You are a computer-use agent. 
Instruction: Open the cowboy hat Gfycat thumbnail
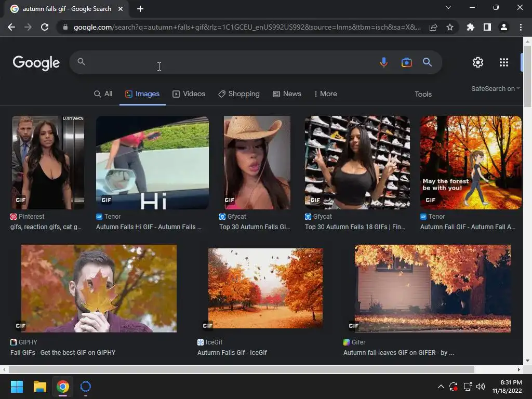coord(257,163)
